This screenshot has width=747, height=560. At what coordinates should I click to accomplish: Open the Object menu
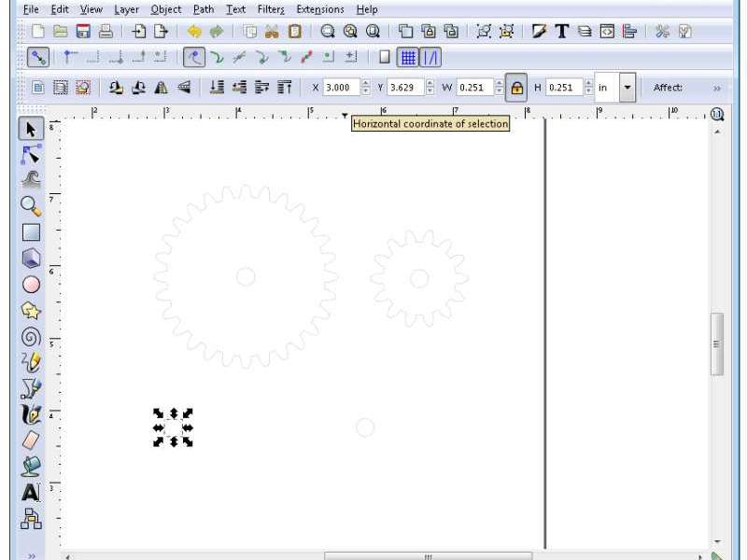click(166, 9)
